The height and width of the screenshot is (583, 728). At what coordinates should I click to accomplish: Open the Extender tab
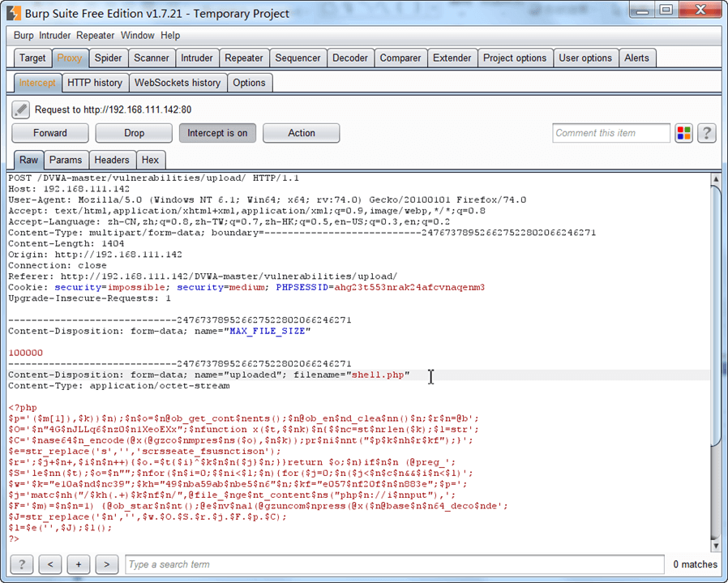pyautogui.click(x=452, y=58)
